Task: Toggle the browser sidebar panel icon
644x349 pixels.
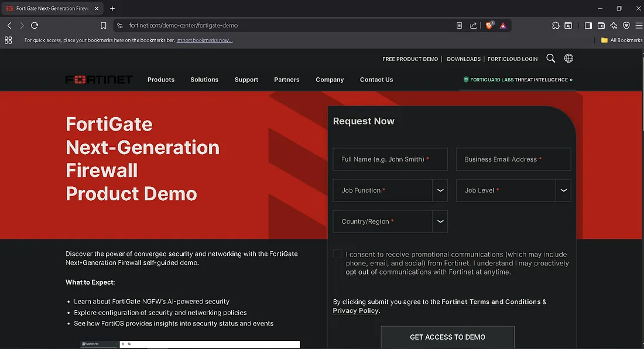Action: click(x=588, y=25)
